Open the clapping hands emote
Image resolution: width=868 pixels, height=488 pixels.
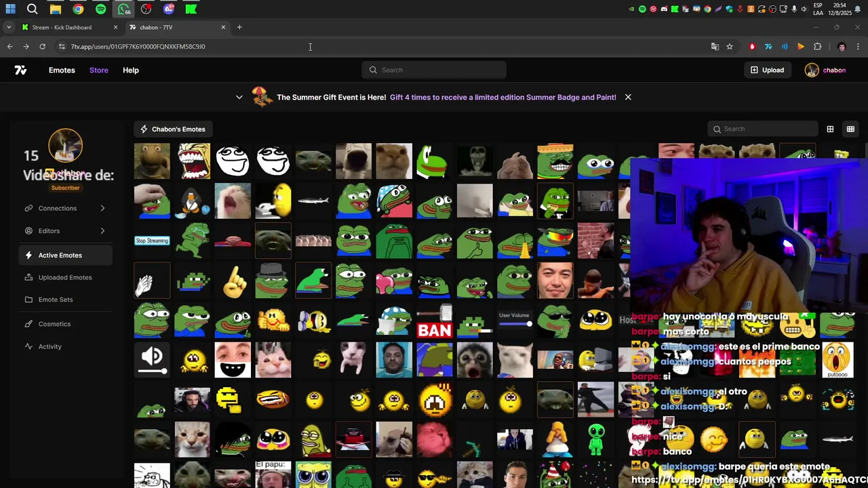pos(152,281)
